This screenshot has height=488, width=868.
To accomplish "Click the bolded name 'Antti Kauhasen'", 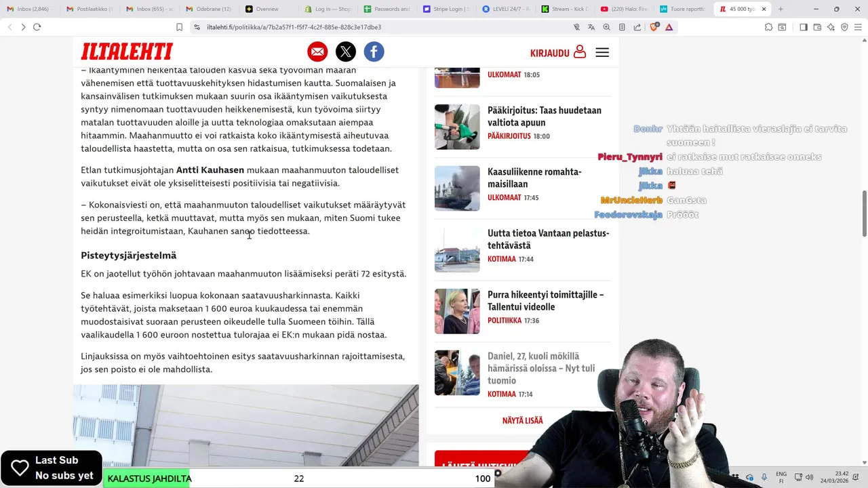I will (210, 170).
